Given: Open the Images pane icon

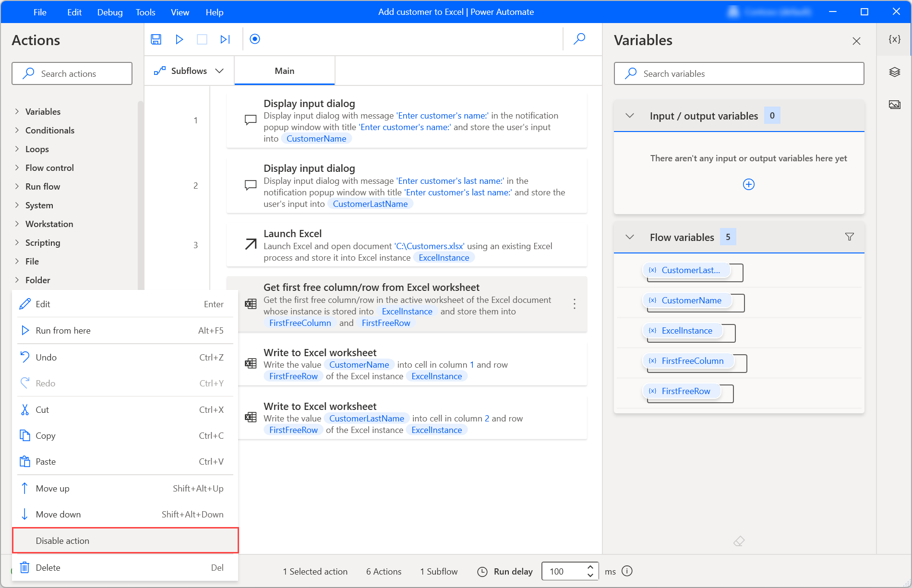Looking at the screenshot, I should coord(894,105).
